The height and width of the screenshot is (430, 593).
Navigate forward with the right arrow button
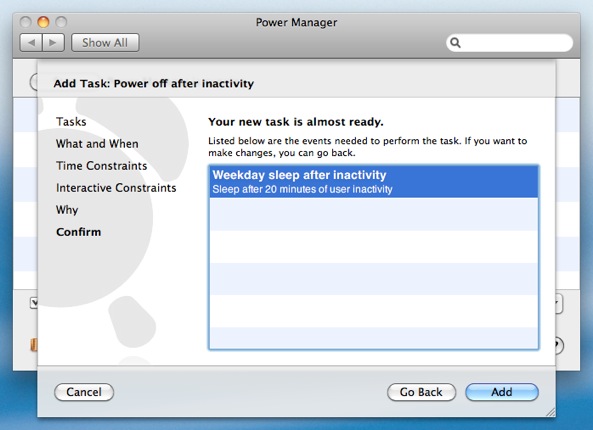53,43
